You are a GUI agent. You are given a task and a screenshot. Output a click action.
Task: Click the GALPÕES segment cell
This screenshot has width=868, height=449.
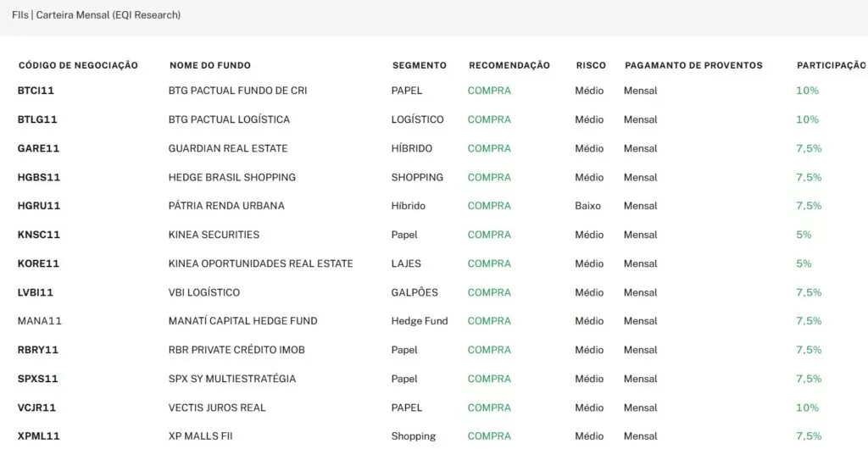click(x=415, y=292)
